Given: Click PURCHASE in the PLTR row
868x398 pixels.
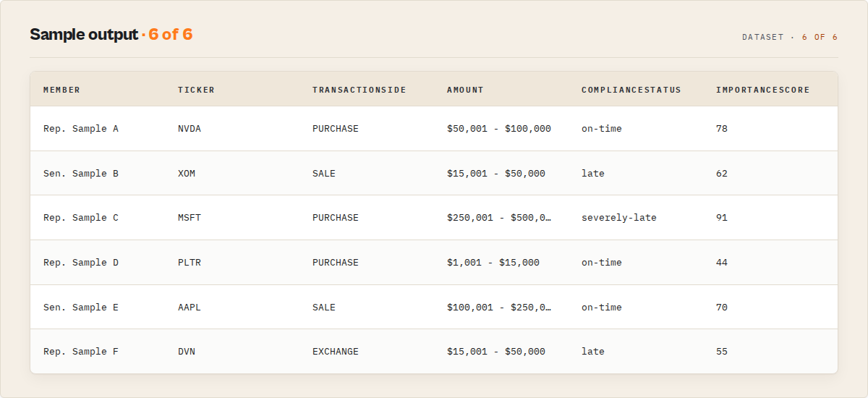Looking at the screenshot, I should tap(336, 263).
